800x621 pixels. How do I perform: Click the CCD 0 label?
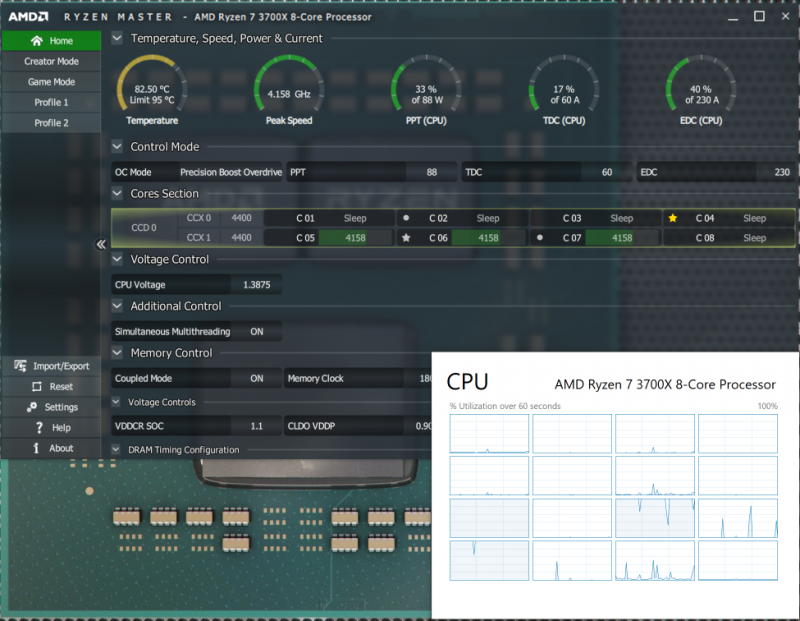pos(144,228)
